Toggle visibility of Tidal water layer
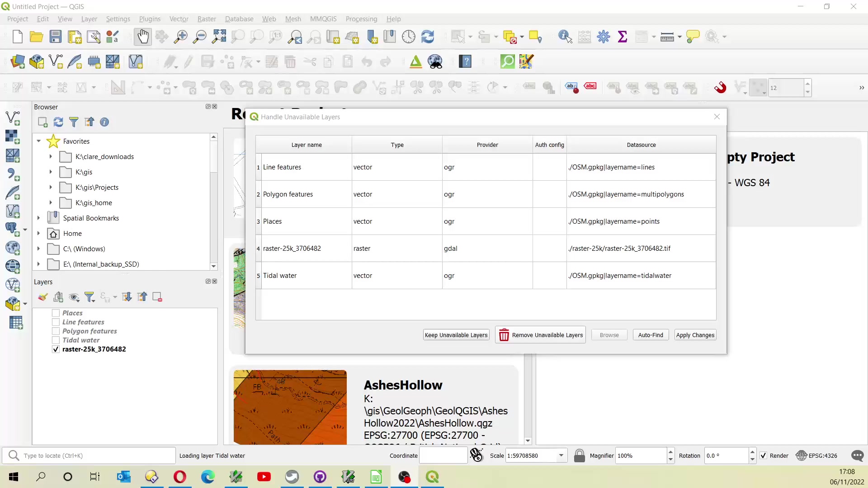 click(56, 340)
